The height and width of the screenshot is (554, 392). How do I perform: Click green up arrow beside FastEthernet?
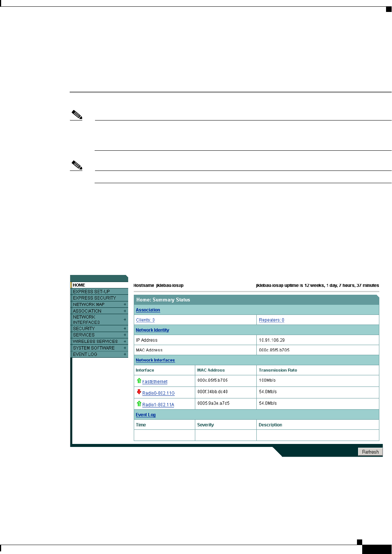tap(139, 381)
